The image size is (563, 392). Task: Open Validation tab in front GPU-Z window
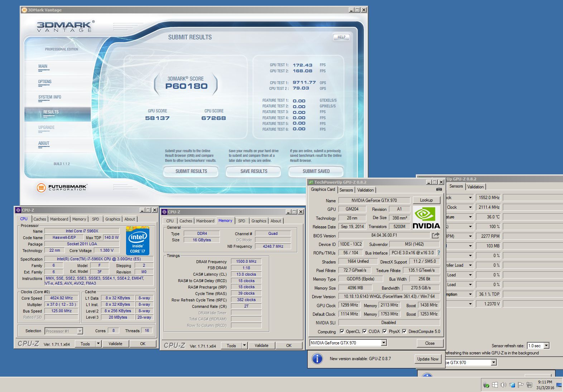pos(366,190)
